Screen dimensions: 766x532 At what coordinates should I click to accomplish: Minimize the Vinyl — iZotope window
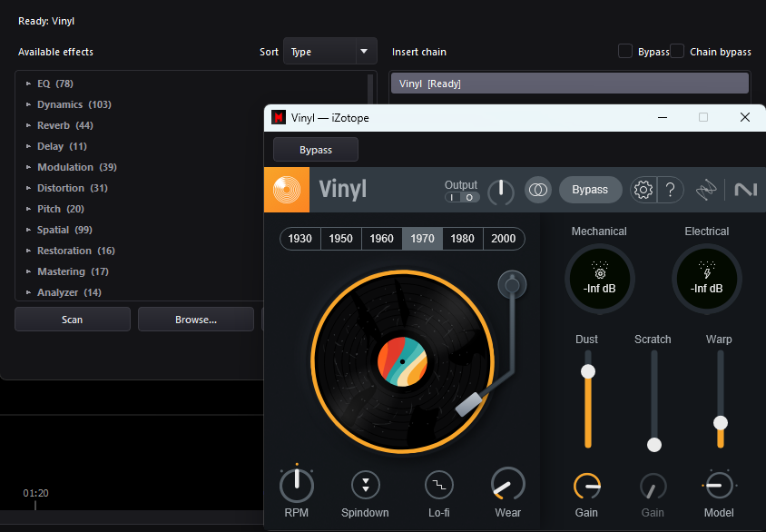point(663,117)
